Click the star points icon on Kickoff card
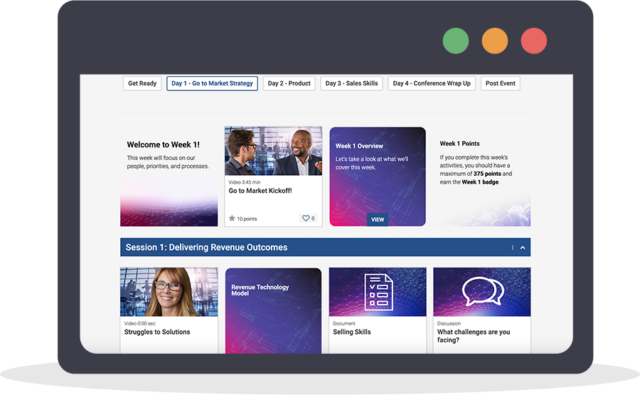The image size is (640, 395). [232, 218]
